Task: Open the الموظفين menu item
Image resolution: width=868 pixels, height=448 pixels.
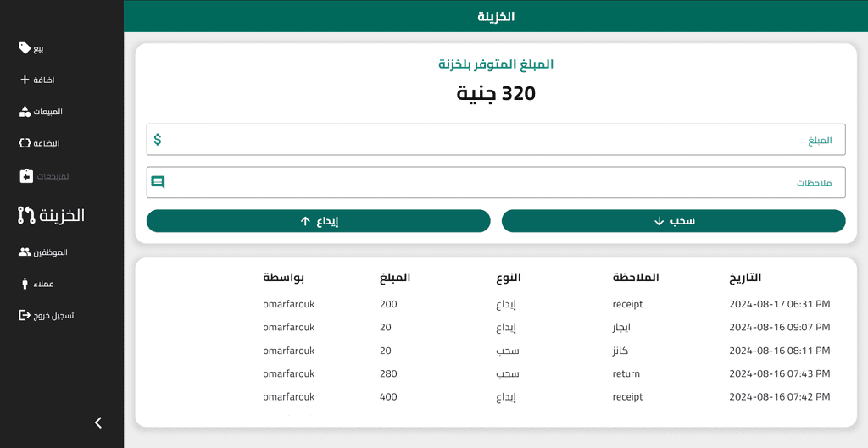Action: [x=42, y=252]
